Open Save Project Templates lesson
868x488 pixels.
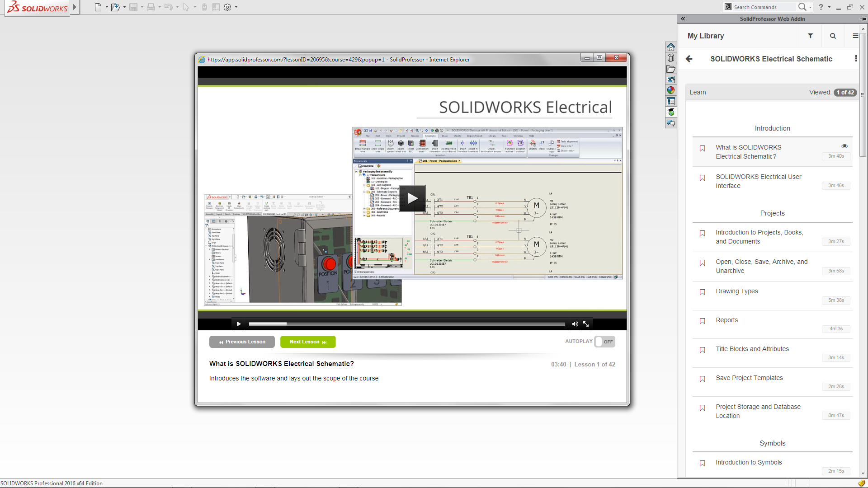point(749,378)
